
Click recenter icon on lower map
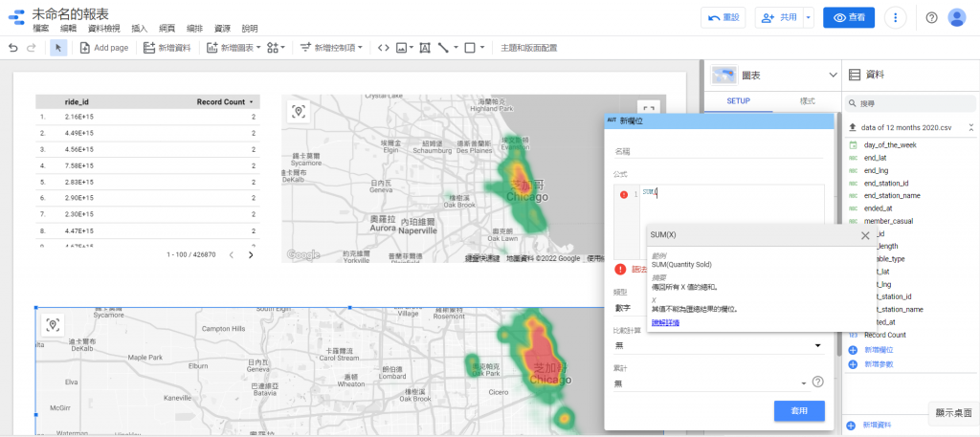point(53,324)
